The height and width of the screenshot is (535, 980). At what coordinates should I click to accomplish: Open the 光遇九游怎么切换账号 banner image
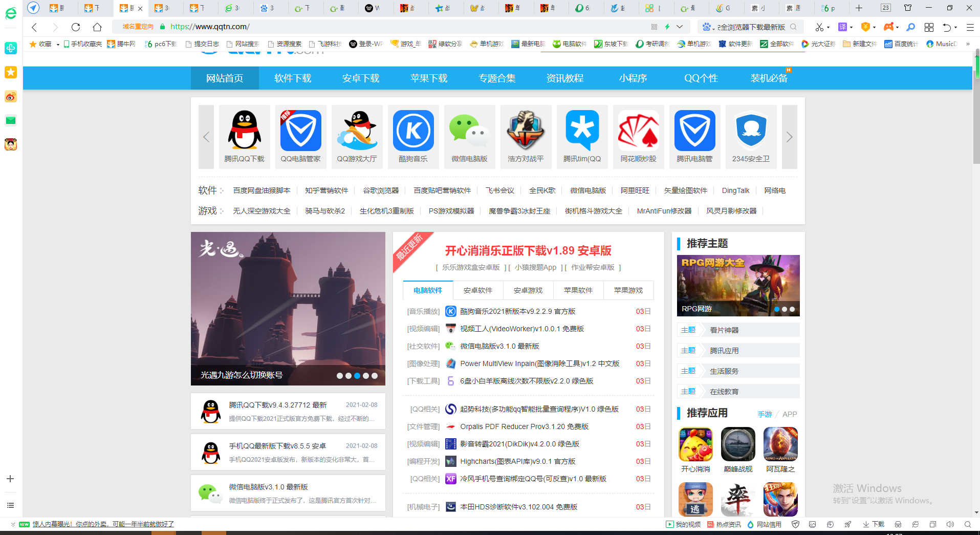coord(288,309)
